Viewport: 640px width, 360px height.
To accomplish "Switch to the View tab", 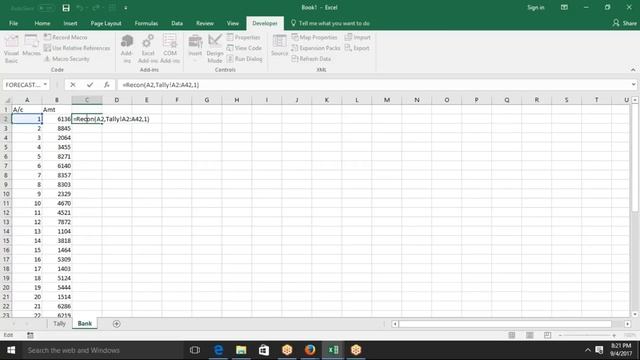I will (233, 23).
